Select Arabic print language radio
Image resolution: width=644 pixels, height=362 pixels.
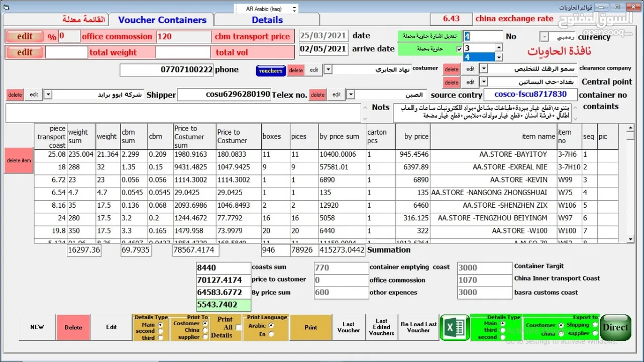click(271, 326)
